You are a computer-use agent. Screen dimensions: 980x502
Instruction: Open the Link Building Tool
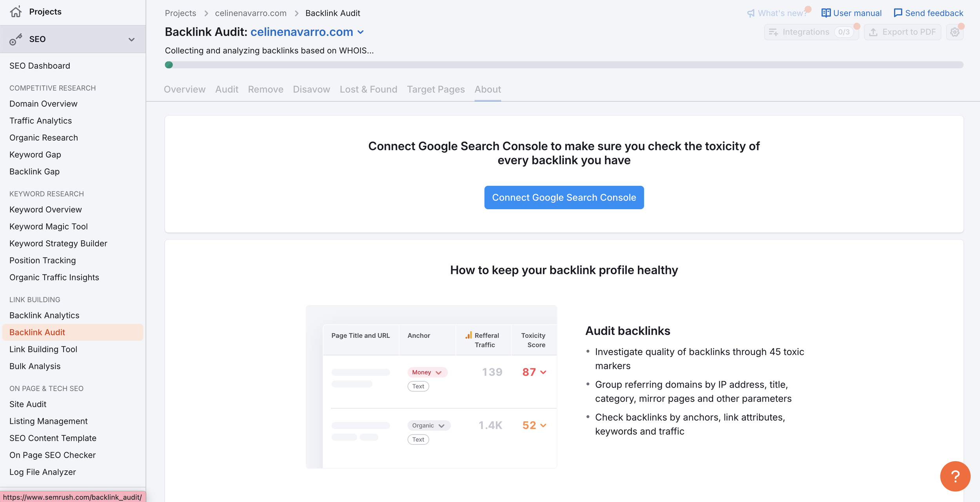(43, 349)
